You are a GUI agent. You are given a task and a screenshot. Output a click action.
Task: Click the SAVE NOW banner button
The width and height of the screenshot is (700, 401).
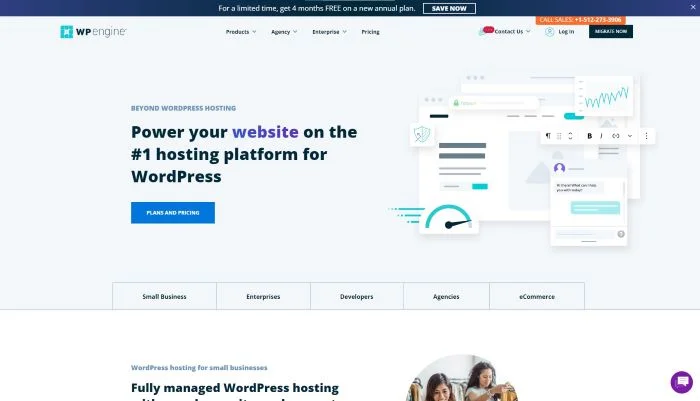click(x=449, y=8)
